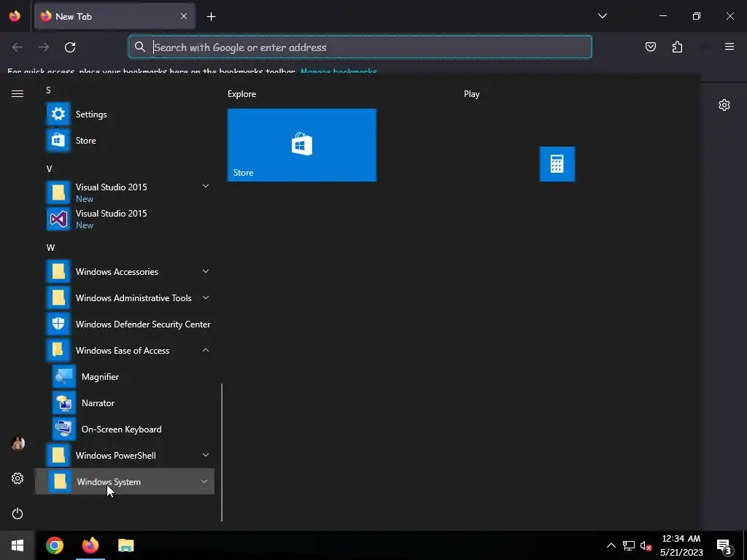This screenshot has width=747, height=560.
Task: List all tabs dropdown in Firefox
Action: (x=602, y=16)
